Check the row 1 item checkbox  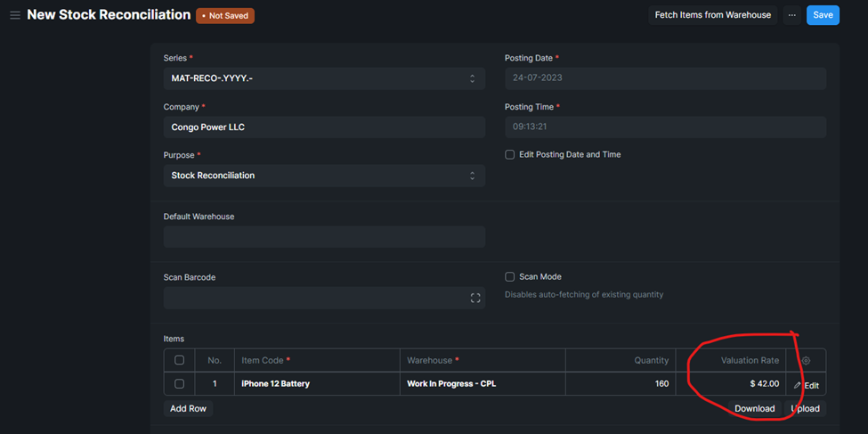point(179,383)
